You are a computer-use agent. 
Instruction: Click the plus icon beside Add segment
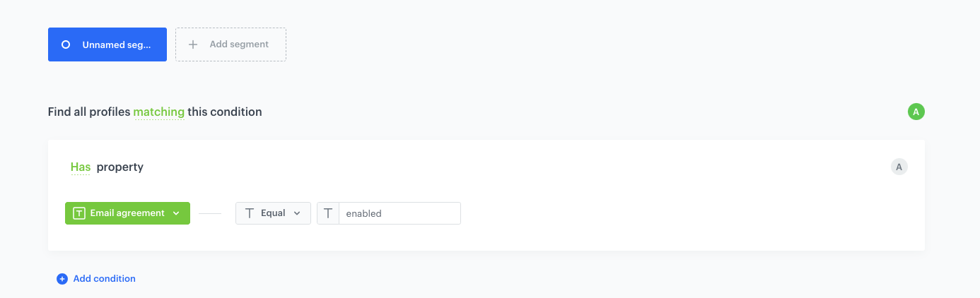193,44
